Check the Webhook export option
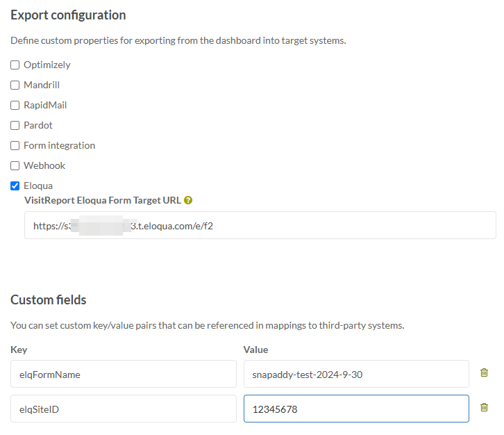Image resolution: width=504 pixels, height=435 pixels. (15, 165)
